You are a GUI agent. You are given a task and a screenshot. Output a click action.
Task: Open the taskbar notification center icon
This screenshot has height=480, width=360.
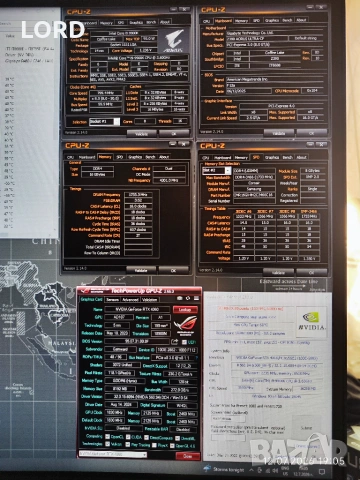point(322,471)
